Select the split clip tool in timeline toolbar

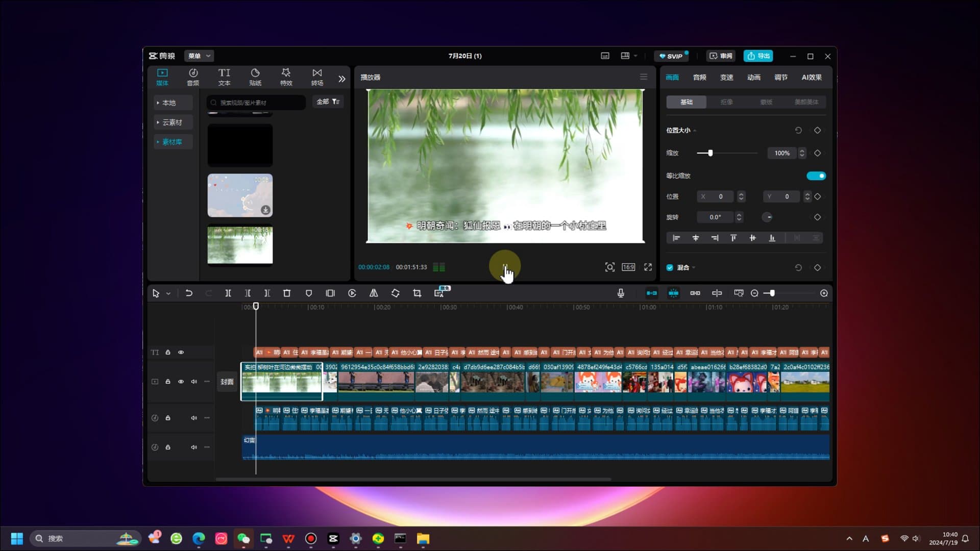[228, 293]
